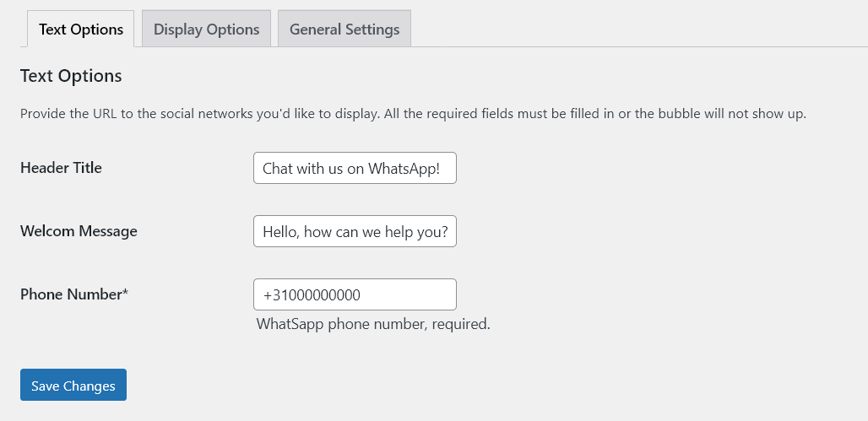Focus the Header Title input field

coord(355,168)
